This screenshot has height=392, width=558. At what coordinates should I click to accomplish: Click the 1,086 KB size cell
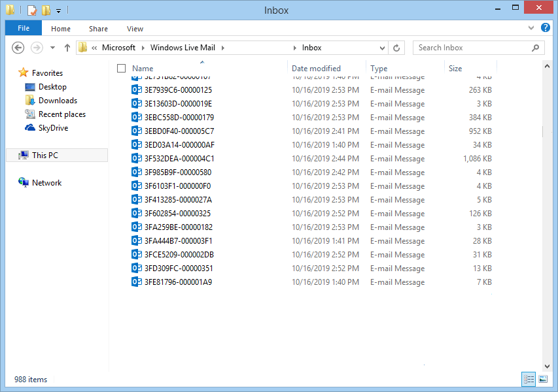478,159
